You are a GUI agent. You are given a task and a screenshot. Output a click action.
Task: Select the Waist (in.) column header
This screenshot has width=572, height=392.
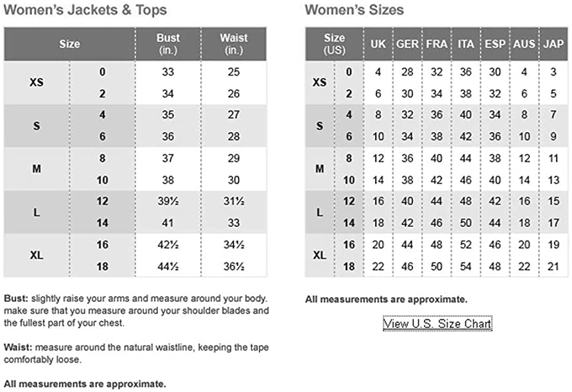(233, 43)
